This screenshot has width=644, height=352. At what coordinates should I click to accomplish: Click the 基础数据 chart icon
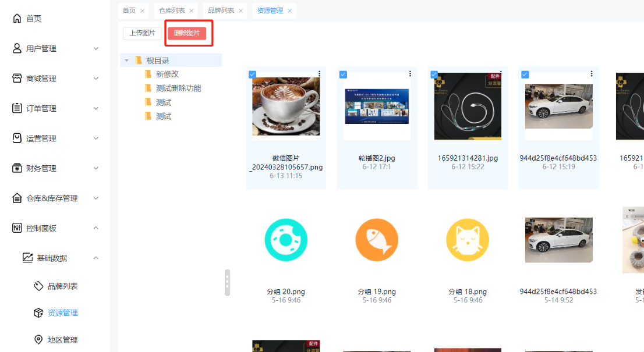[27, 258]
